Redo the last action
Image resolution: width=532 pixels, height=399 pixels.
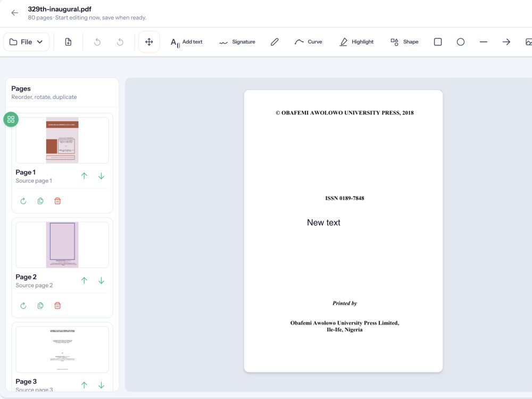tap(120, 42)
